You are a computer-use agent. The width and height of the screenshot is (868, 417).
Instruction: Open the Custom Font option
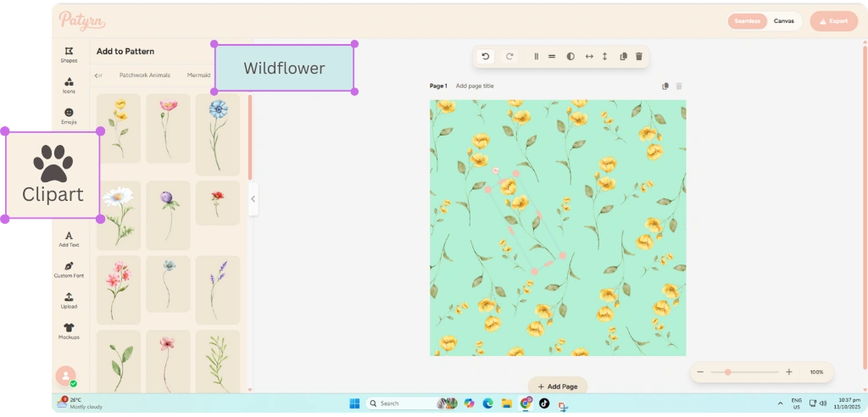(x=69, y=270)
